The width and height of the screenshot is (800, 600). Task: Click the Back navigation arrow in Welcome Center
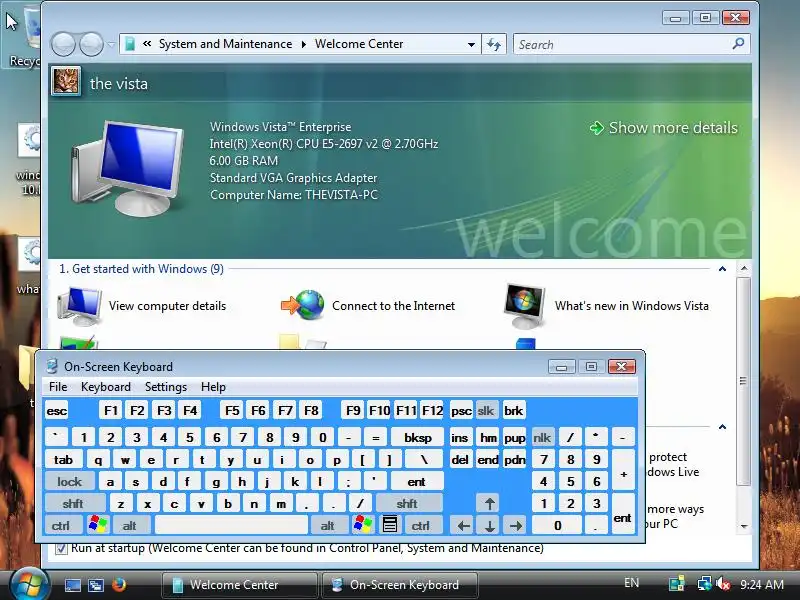(64, 44)
